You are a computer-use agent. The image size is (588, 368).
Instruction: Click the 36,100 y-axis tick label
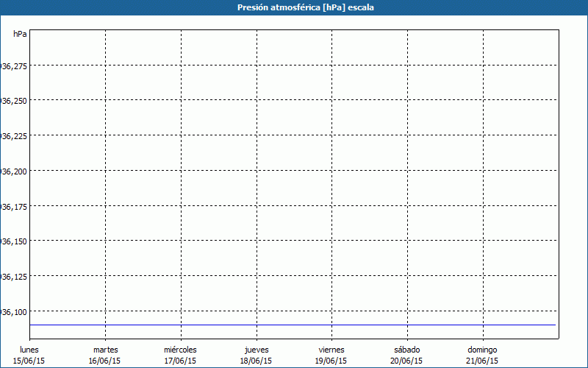[14, 312]
